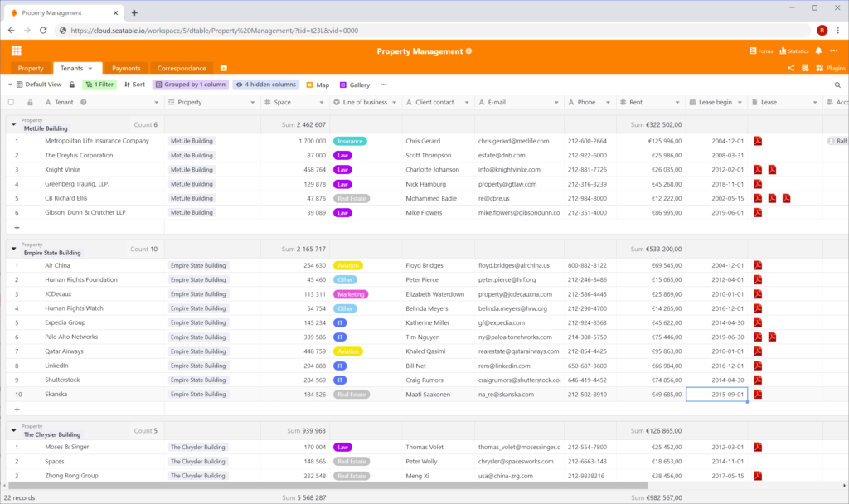This screenshot has width=849, height=504.
Task: Open the Forms icon in header
Action: click(x=761, y=51)
